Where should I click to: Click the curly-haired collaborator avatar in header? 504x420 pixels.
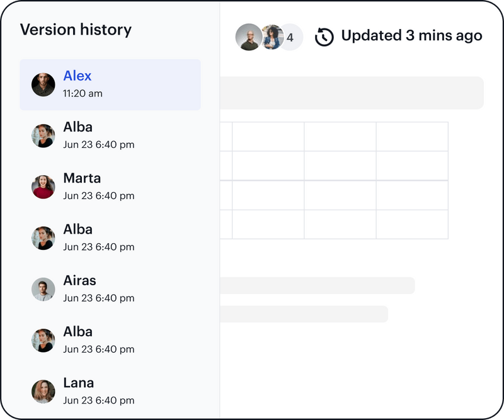tap(272, 37)
